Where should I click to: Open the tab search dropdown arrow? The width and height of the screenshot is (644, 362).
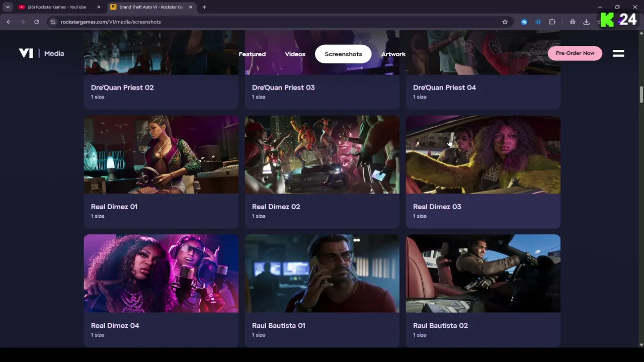click(x=8, y=7)
